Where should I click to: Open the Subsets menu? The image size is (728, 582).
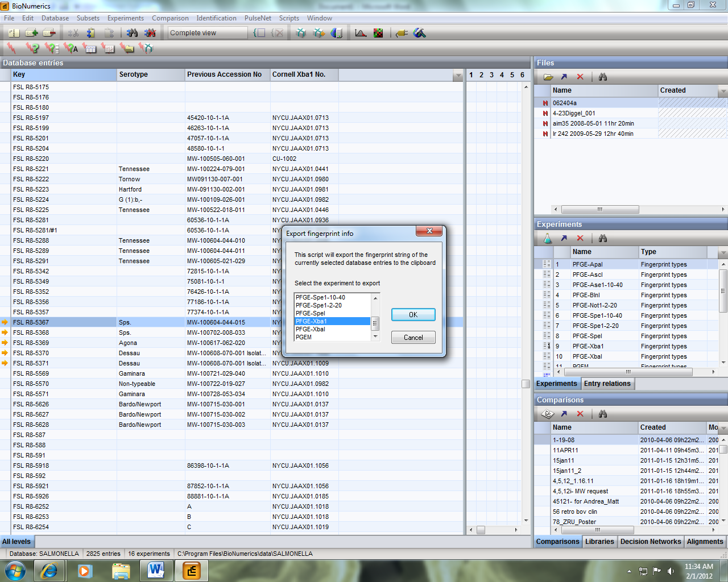88,18
